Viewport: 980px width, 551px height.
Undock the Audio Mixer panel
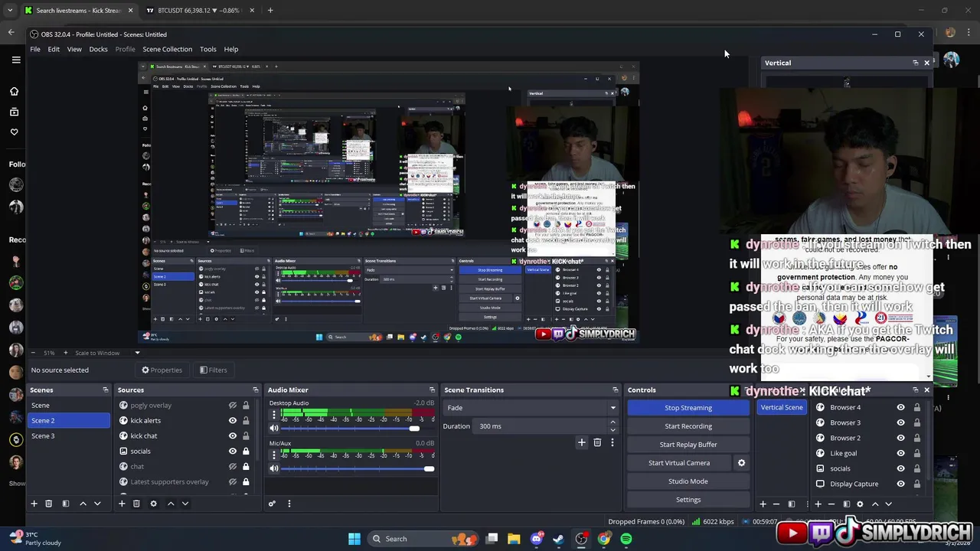pyautogui.click(x=432, y=390)
